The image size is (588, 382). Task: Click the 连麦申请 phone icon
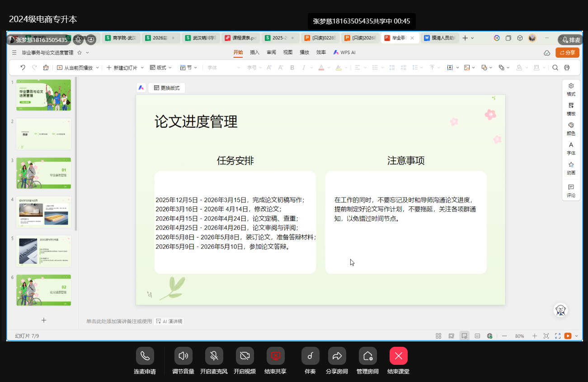(145, 356)
